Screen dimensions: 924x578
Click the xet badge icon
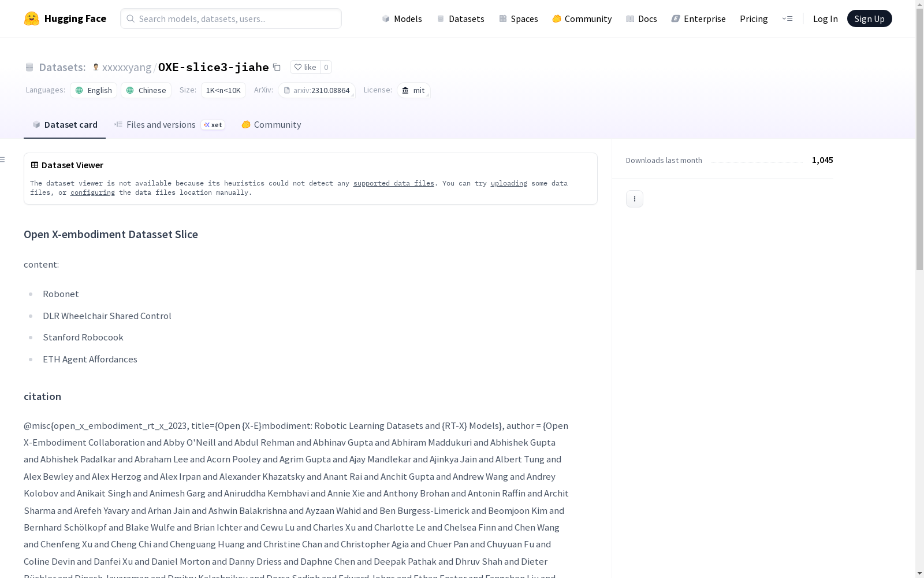[x=213, y=125]
